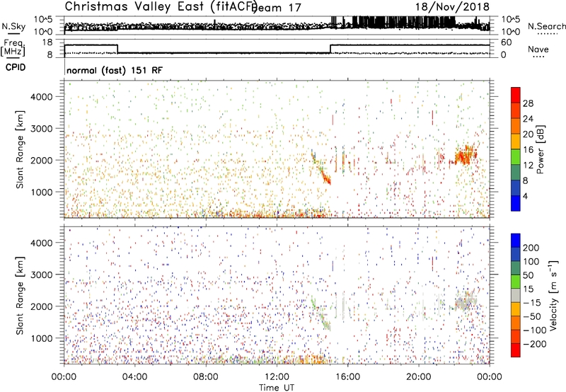Click the '4' power colorbar tick label
The height and width of the screenshot is (392, 566).
(525, 196)
